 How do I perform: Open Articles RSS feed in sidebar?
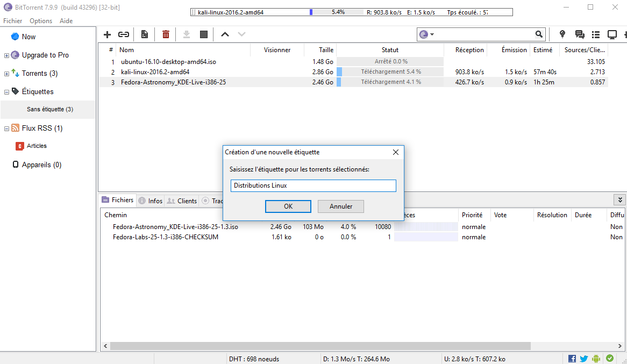click(x=37, y=146)
